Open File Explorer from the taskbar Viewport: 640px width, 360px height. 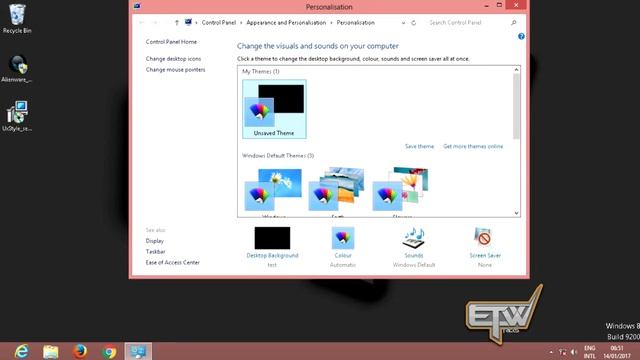[x=51, y=351]
